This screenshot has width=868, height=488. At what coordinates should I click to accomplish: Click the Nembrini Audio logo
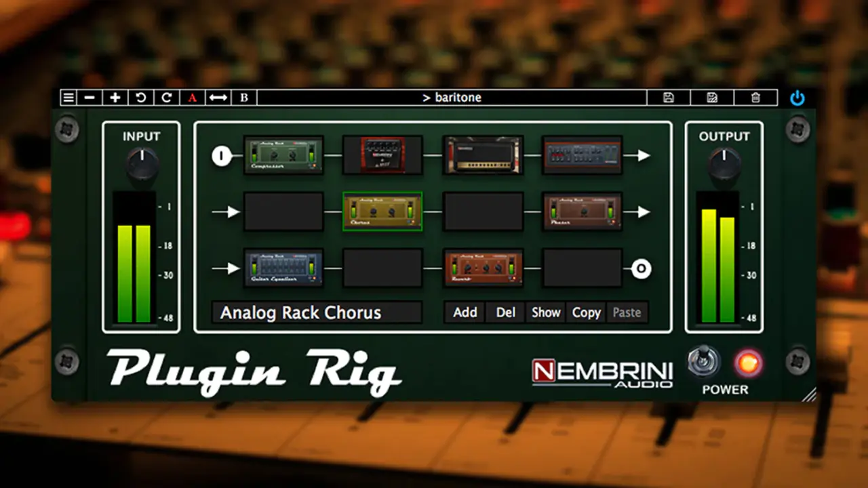[602, 373]
